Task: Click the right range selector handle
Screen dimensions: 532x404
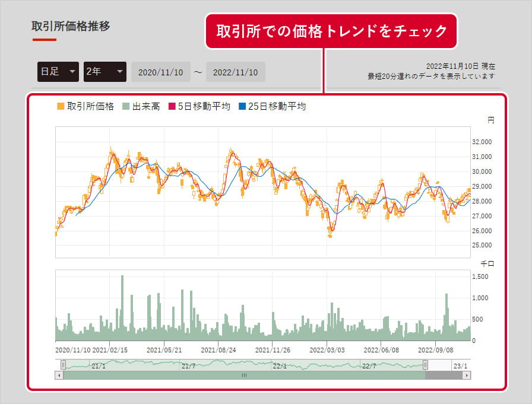Action: pos(425,365)
